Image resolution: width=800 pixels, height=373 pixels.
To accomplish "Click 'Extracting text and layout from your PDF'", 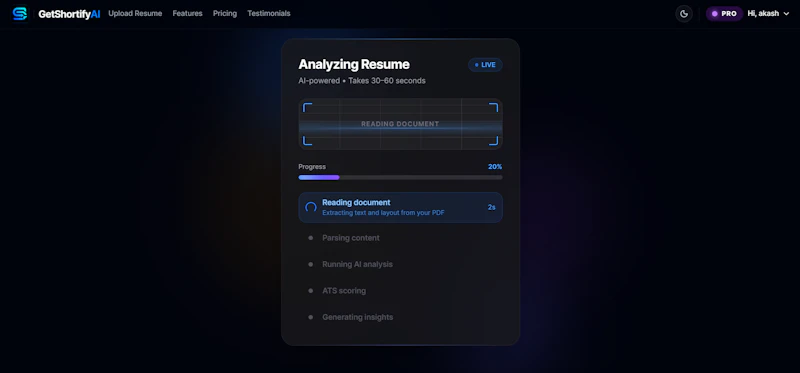I will (383, 213).
